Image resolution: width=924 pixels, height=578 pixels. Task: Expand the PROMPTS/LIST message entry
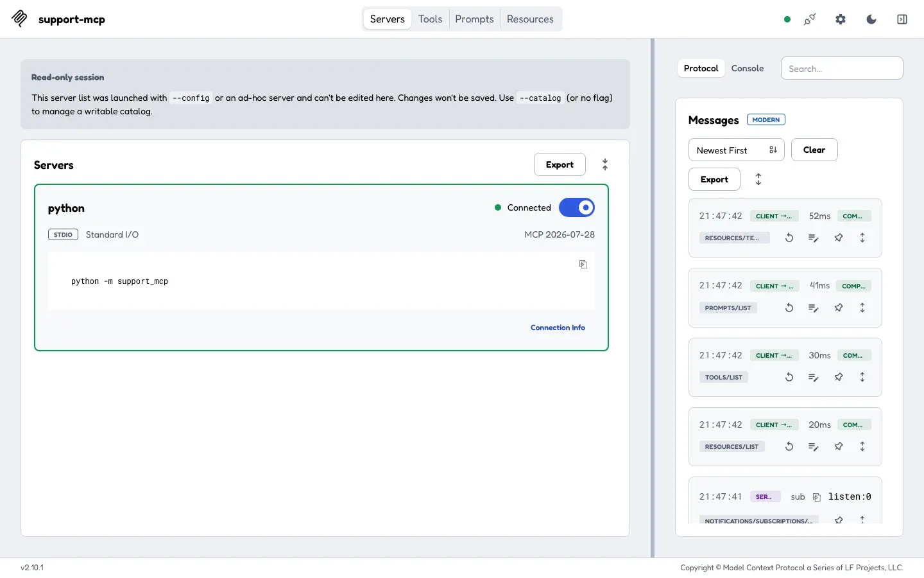tap(862, 308)
